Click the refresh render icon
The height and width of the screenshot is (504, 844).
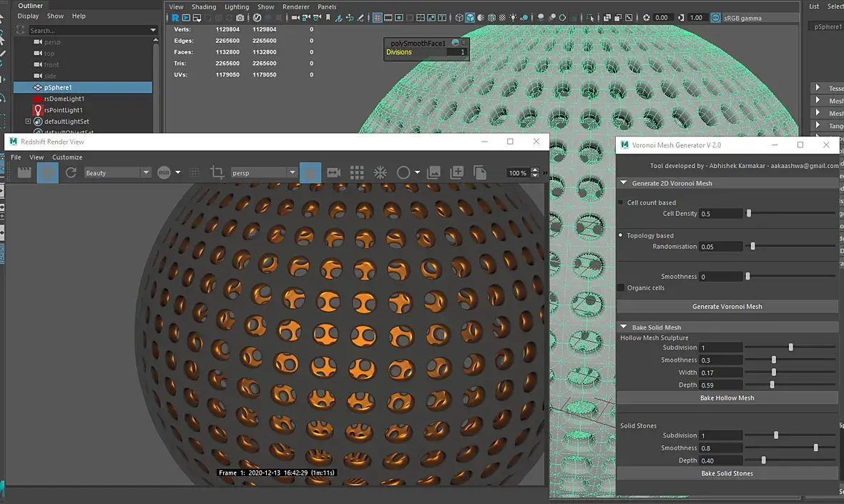pos(71,172)
